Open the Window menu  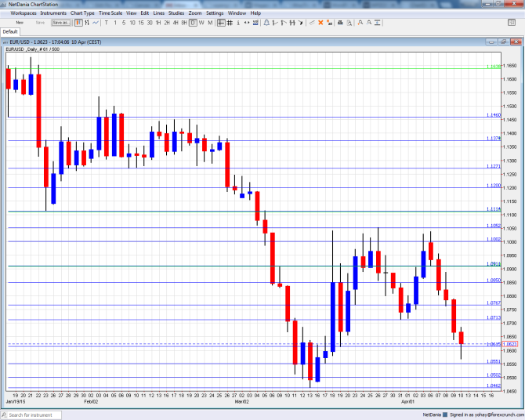[237, 13]
